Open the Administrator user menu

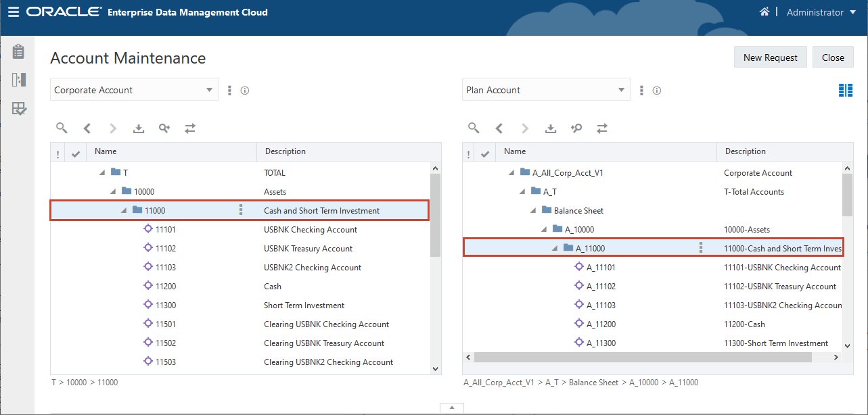pos(821,12)
